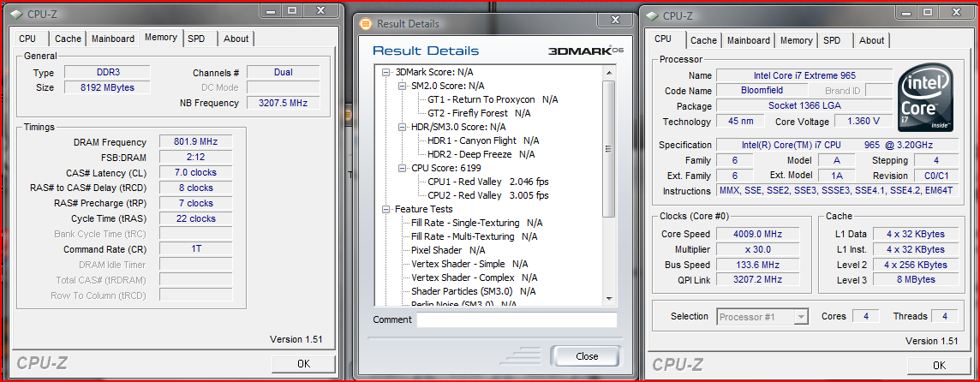Click Close in Result Details dialog

587,356
